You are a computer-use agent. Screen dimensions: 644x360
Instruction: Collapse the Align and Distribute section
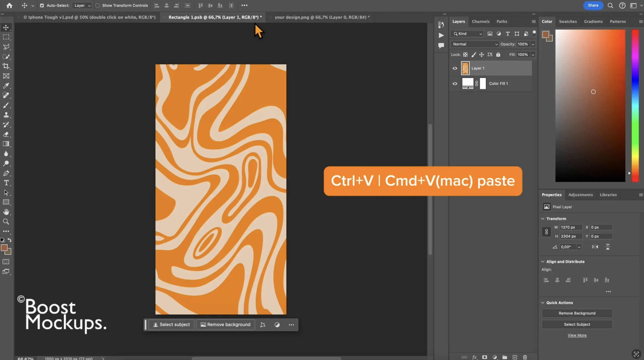[x=543, y=262]
